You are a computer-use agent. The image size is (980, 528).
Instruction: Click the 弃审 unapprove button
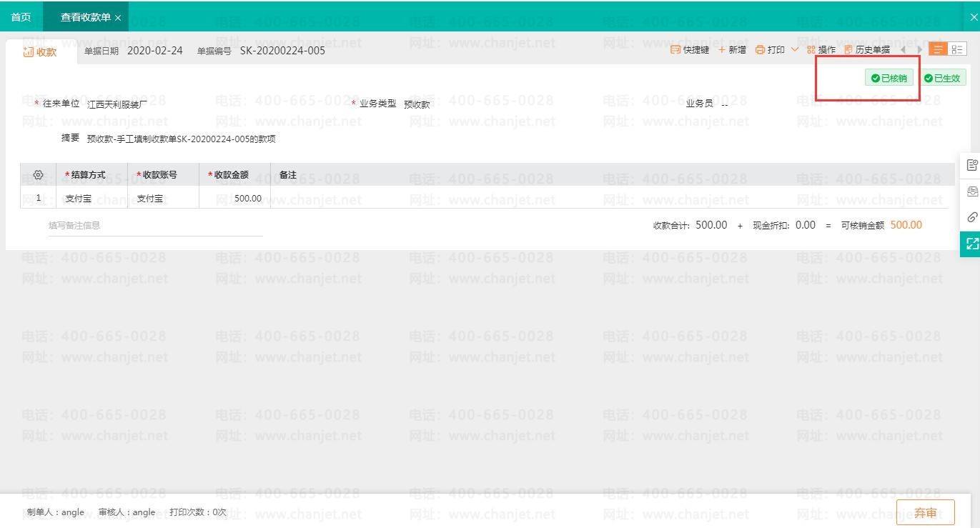(x=925, y=512)
